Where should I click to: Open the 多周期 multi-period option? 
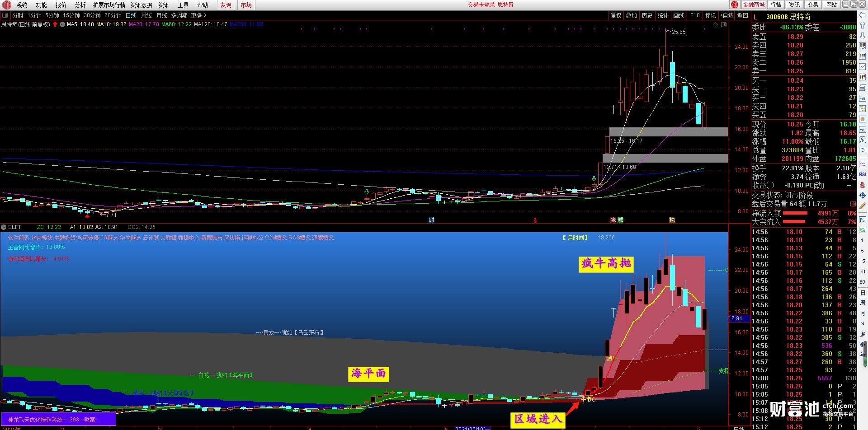[179, 15]
